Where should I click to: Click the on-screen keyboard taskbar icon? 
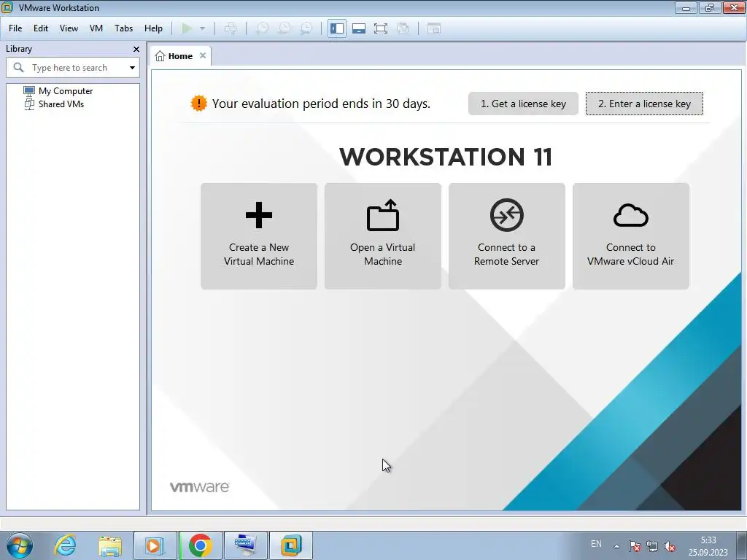tap(245, 545)
